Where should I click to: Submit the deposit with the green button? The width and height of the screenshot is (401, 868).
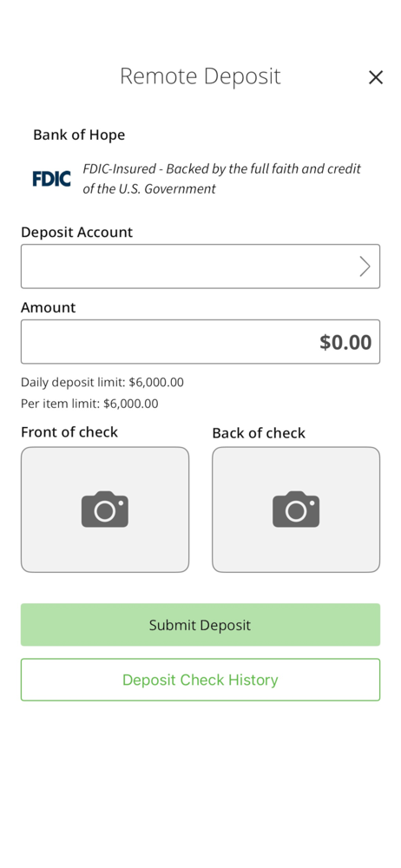200,624
